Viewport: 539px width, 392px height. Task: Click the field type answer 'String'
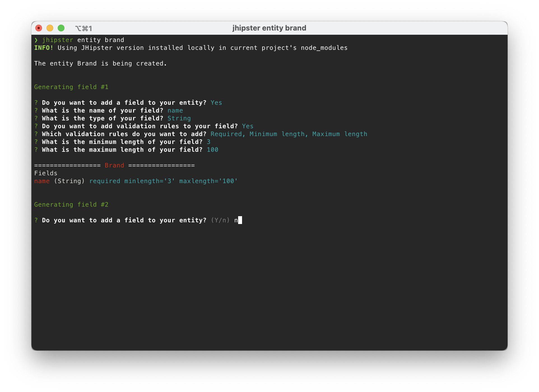179,118
